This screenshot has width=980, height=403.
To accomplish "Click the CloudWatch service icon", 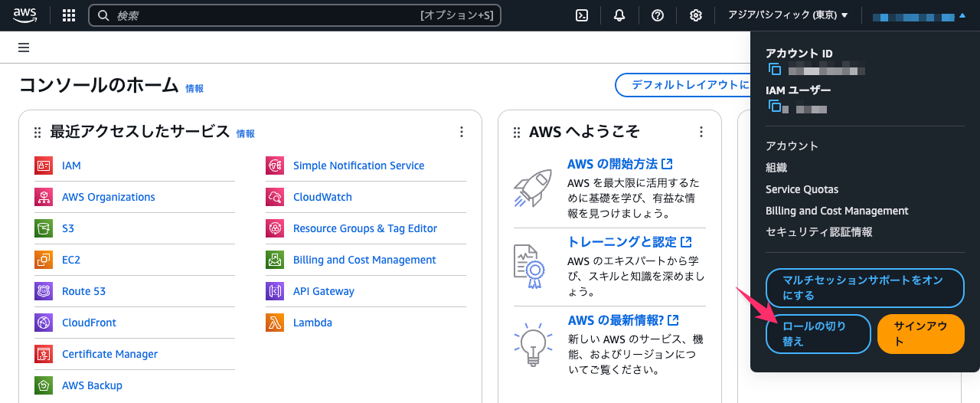I will click(x=275, y=197).
